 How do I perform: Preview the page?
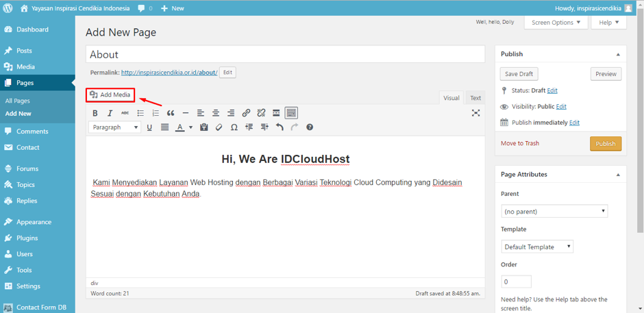click(606, 74)
